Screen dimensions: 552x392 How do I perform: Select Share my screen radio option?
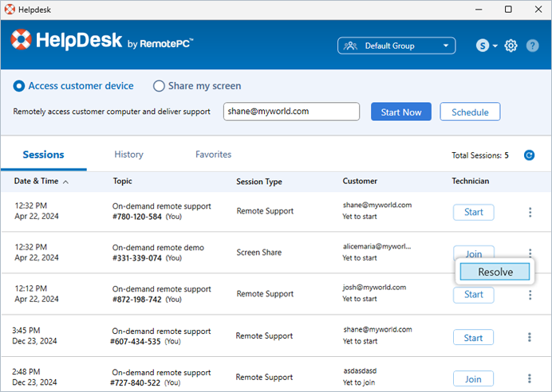point(160,86)
